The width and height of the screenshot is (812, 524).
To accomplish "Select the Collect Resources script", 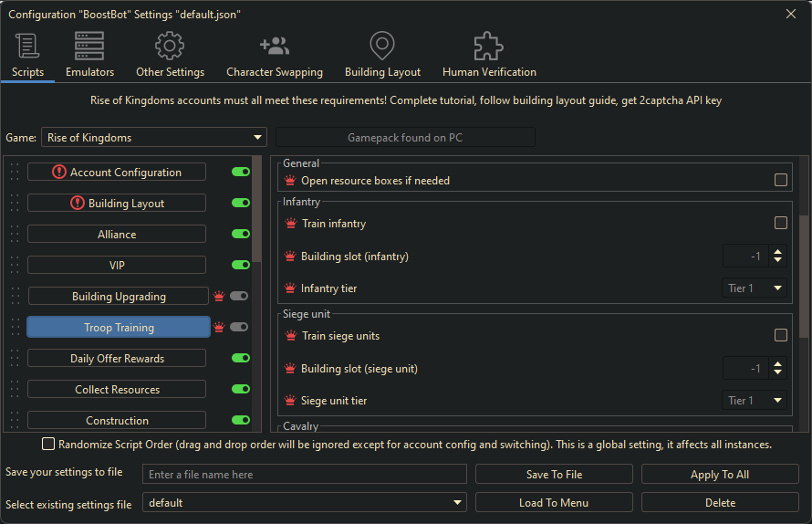I will 117,390.
